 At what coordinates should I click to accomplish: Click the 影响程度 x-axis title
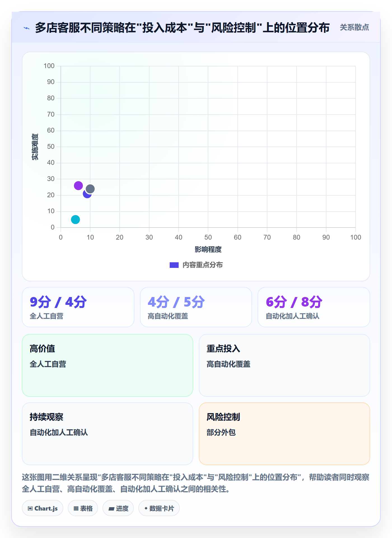208,249
